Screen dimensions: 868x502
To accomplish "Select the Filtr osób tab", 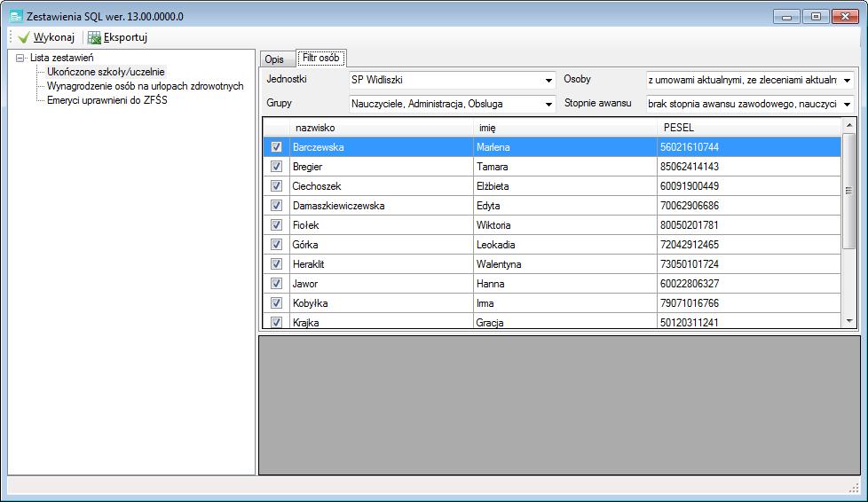I will point(321,58).
